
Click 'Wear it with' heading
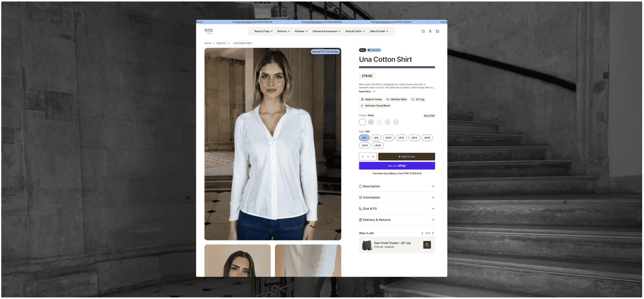[x=367, y=233]
